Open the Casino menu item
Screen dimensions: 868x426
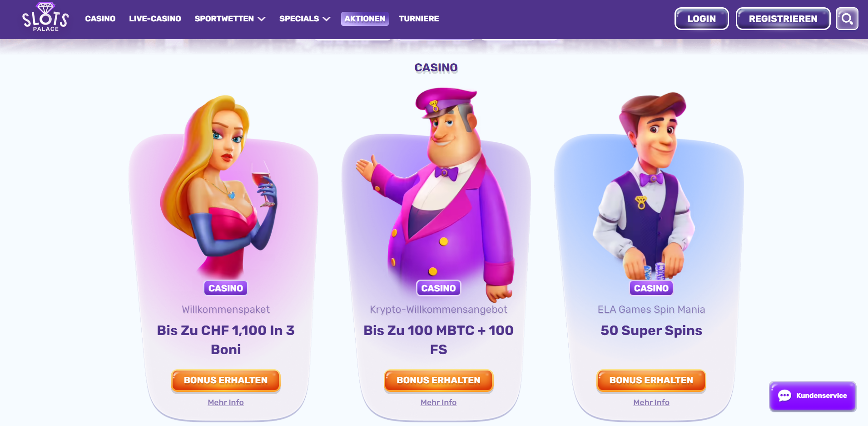click(100, 19)
